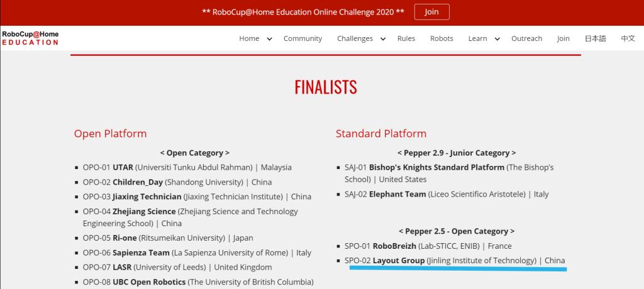Switch to Chinese language (中文)
Screen dimensions: 644x289
628,38
